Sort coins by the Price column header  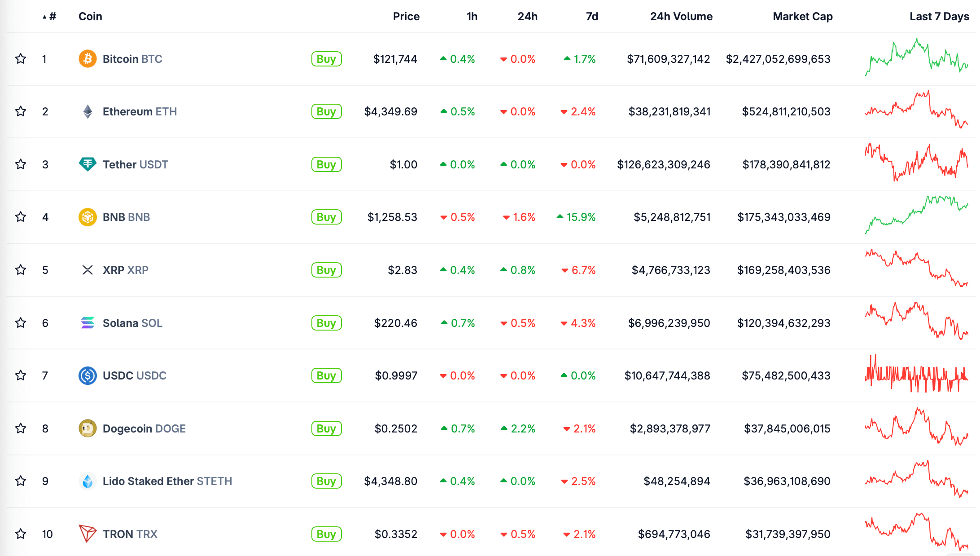(x=406, y=17)
